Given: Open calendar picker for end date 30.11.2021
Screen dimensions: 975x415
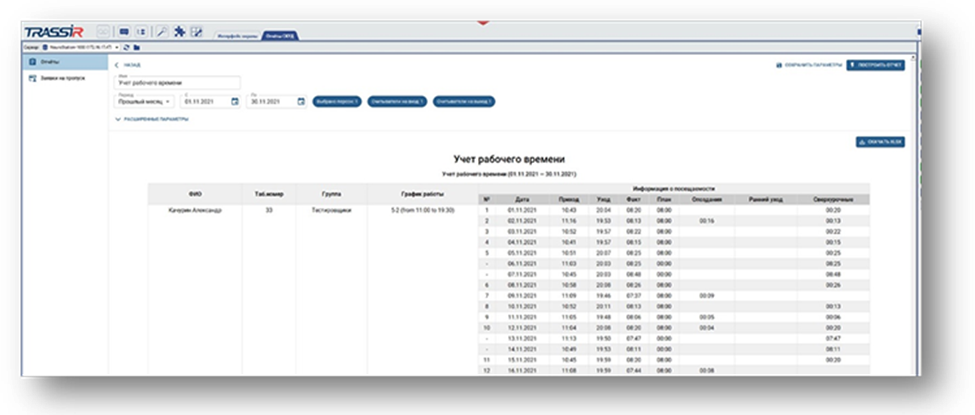Looking at the screenshot, I should [x=301, y=101].
